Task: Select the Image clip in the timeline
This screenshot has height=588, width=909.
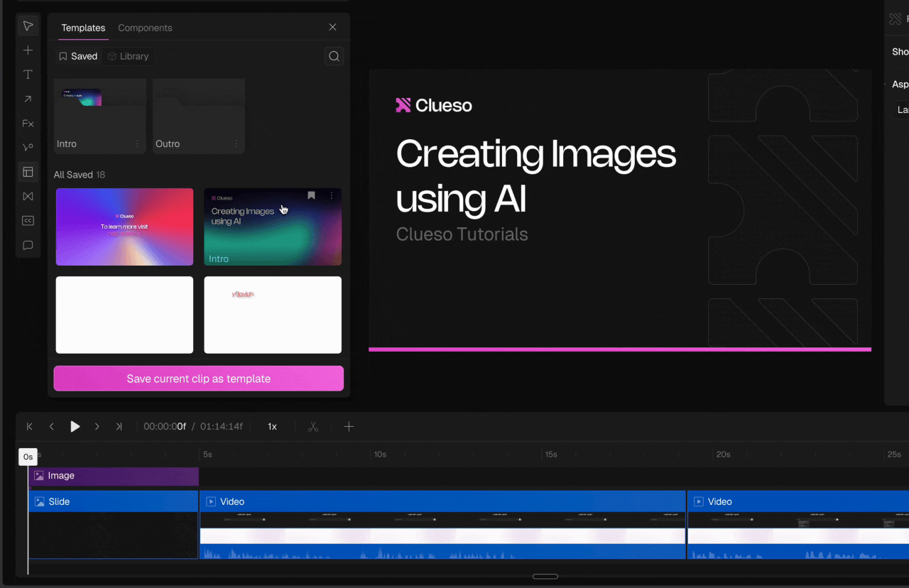Action: click(x=114, y=476)
